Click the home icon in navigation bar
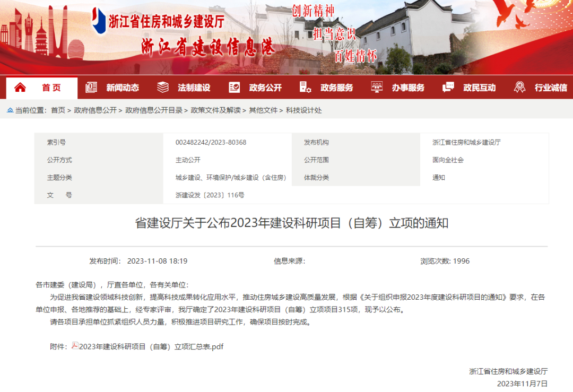This screenshot has width=573, height=392. 20,88
